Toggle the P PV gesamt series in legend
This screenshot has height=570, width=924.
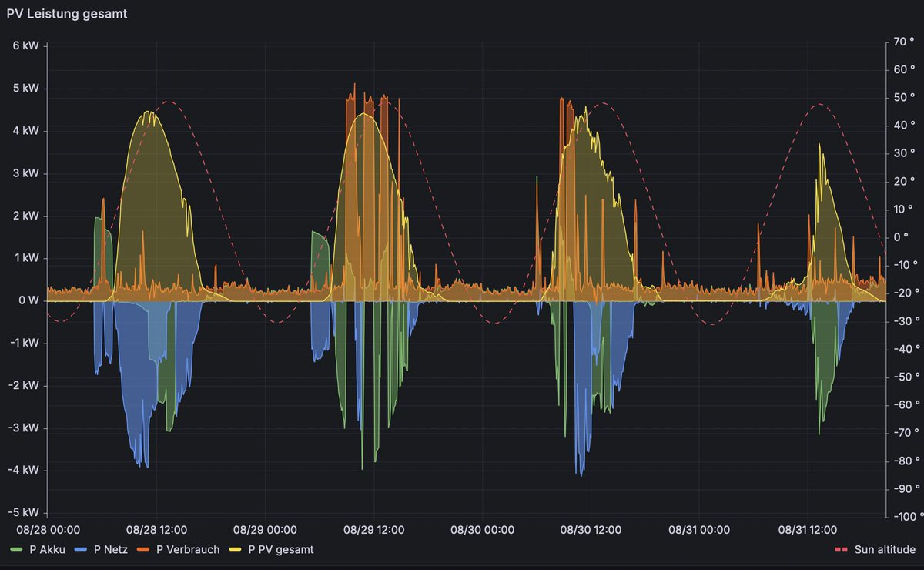coord(281,550)
